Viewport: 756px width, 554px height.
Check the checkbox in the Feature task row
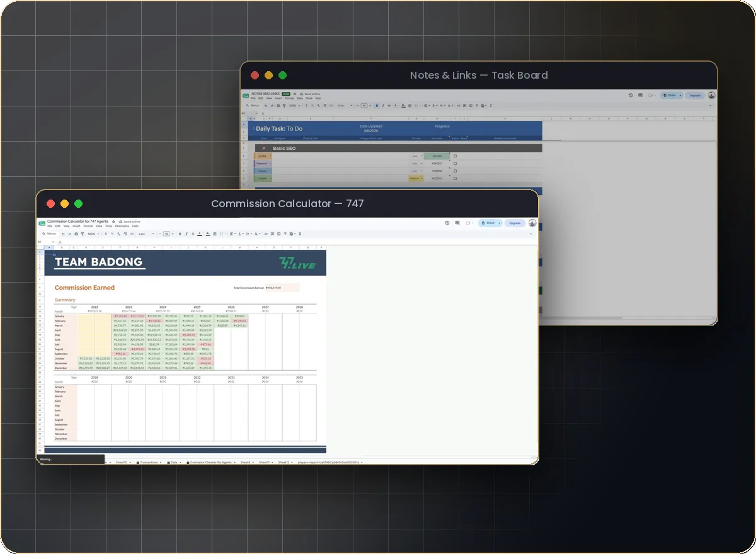click(x=455, y=171)
